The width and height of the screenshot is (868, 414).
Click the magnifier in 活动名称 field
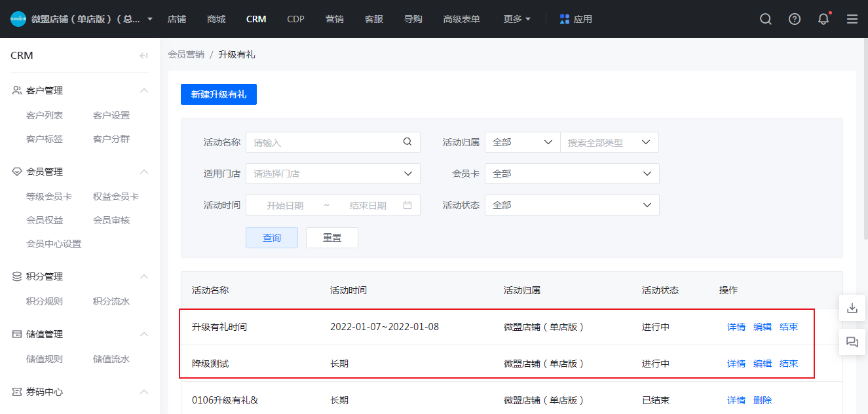tap(407, 141)
